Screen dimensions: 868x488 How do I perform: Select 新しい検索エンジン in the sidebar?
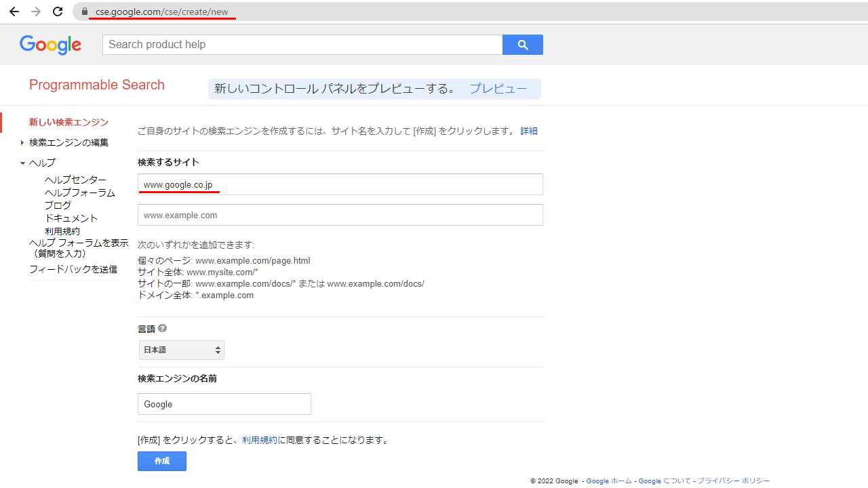68,122
